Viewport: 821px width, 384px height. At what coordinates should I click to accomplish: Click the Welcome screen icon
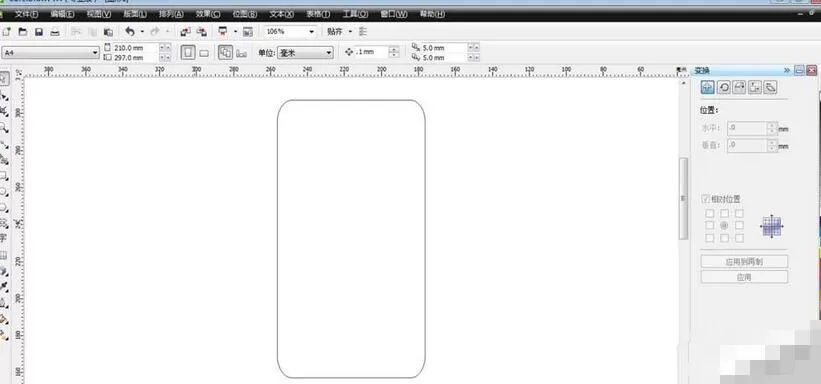(x=248, y=32)
